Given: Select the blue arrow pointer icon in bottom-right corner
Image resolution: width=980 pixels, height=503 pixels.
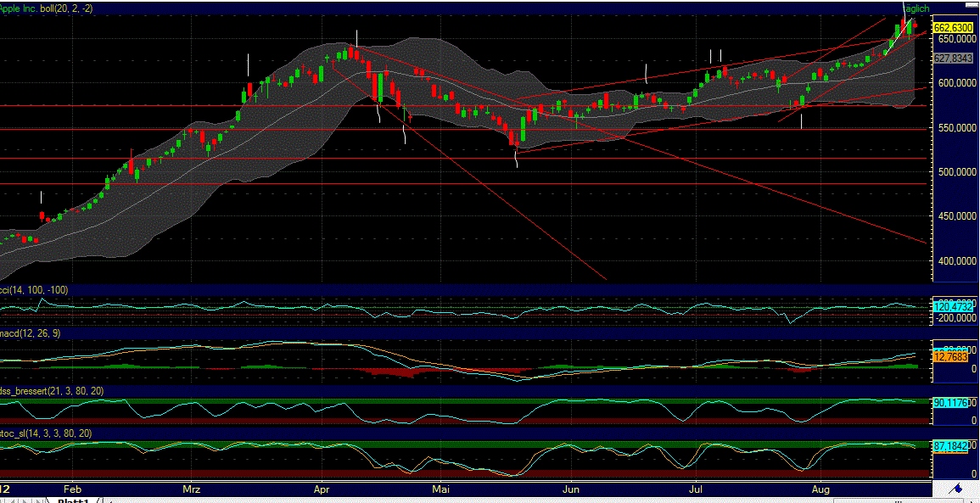Looking at the screenshot, I should 957,490.
